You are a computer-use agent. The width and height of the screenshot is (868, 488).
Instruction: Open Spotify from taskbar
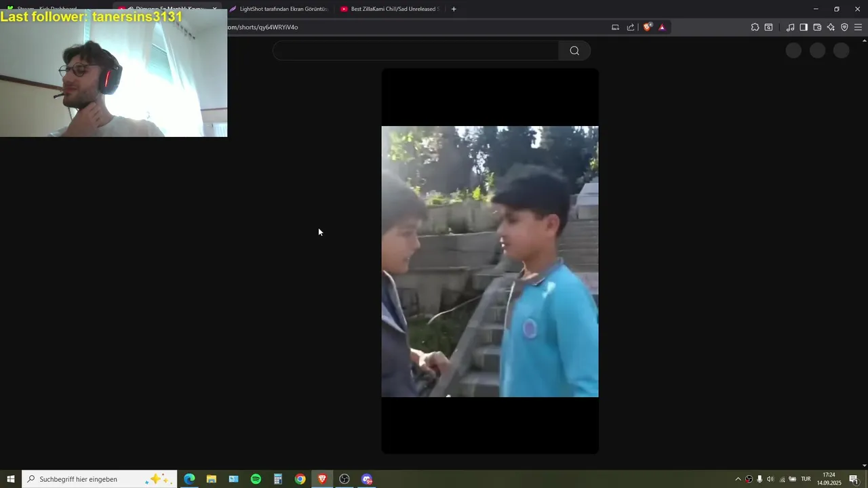(256, 479)
